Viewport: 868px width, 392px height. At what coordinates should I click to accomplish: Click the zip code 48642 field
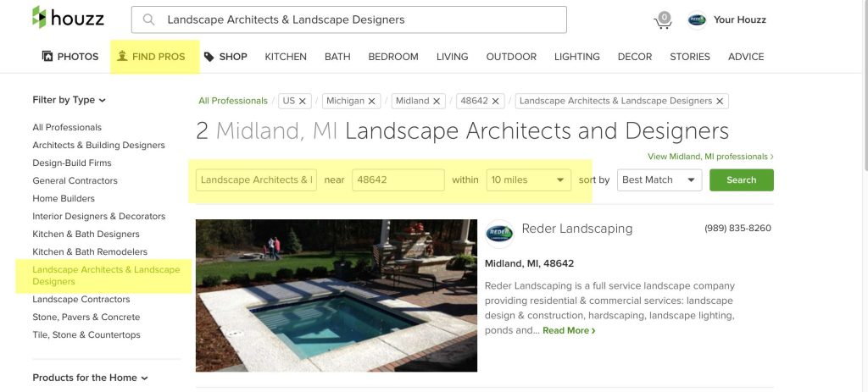(398, 180)
